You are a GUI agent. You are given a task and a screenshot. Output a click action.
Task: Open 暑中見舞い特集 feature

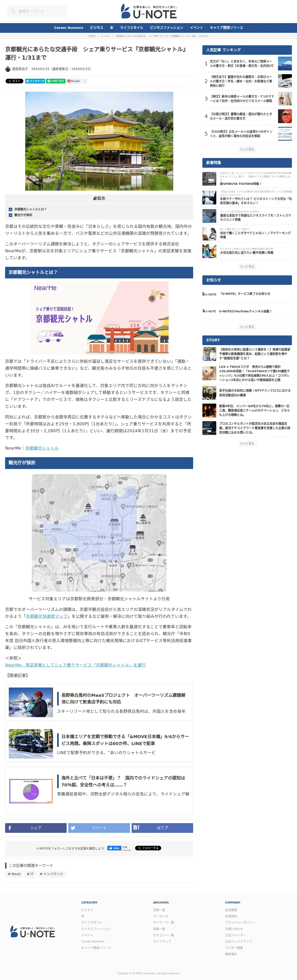(246, 253)
